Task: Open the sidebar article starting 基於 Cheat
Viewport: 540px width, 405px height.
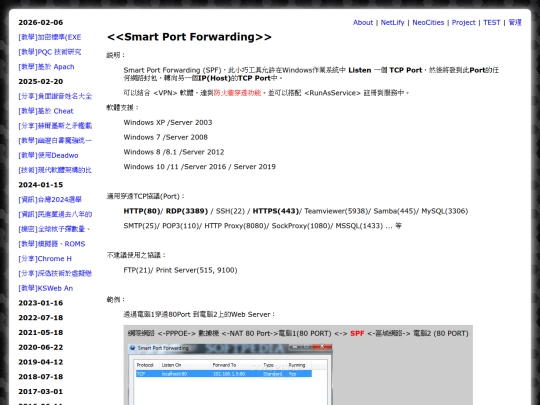Action: pyautogui.click(x=46, y=111)
